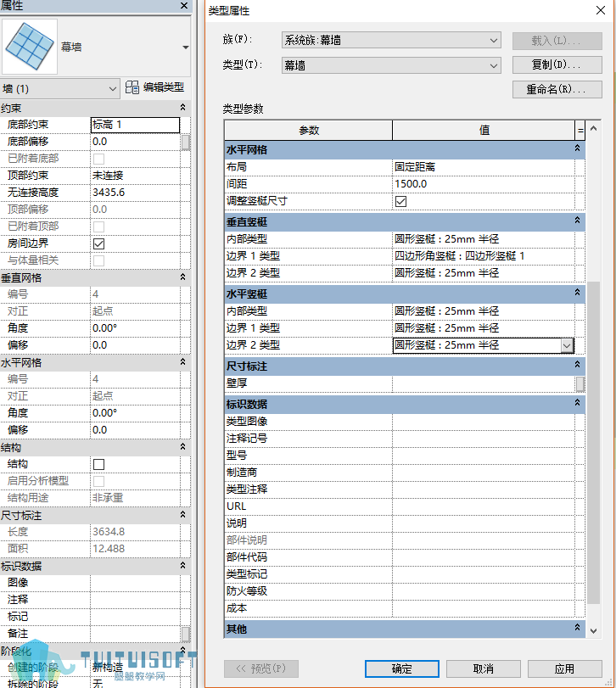Click the 壁厚 value cell scroll control
The image size is (616, 688).
[580, 384]
